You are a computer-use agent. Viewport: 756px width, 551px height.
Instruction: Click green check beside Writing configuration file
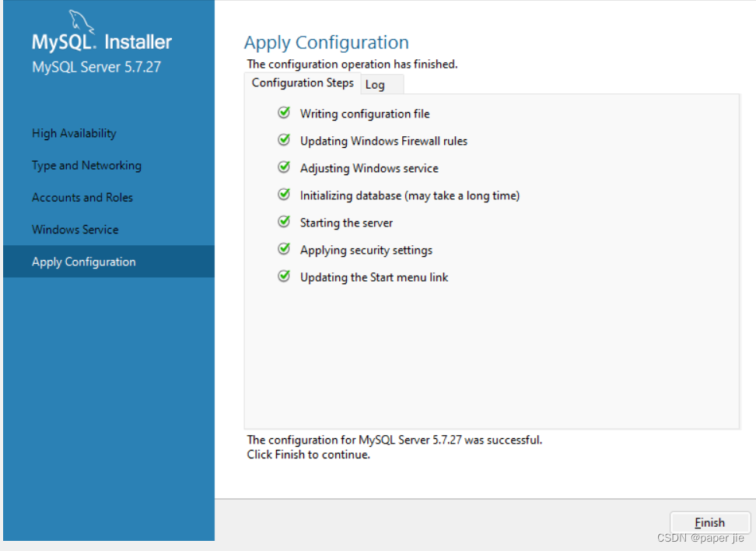[x=284, y=112]
